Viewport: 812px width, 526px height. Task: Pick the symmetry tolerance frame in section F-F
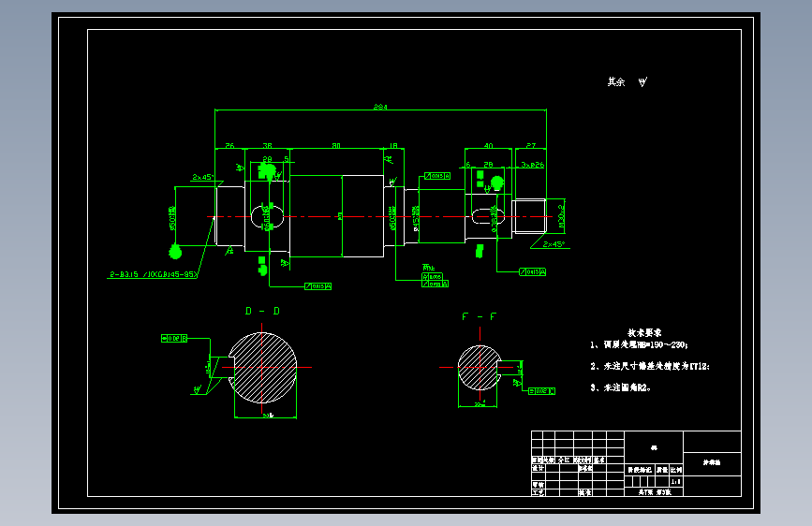pyautogui.click(x=541, y=391)
